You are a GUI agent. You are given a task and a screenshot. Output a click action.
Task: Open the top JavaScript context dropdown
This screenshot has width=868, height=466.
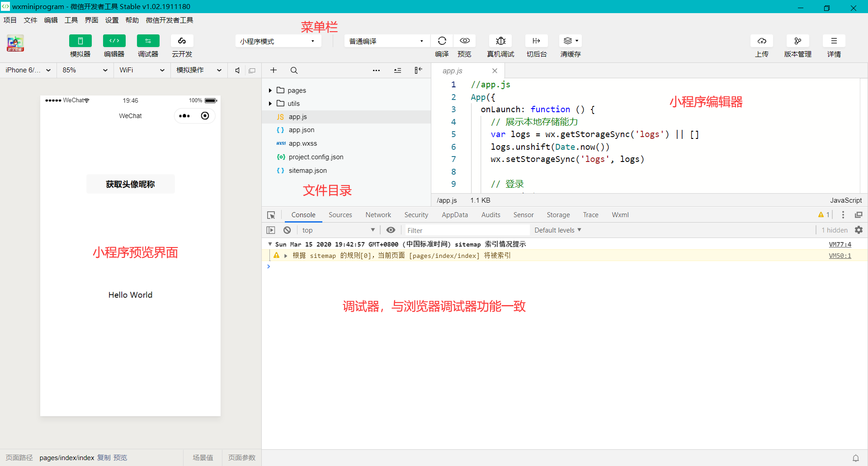click(x=338, y=230)
